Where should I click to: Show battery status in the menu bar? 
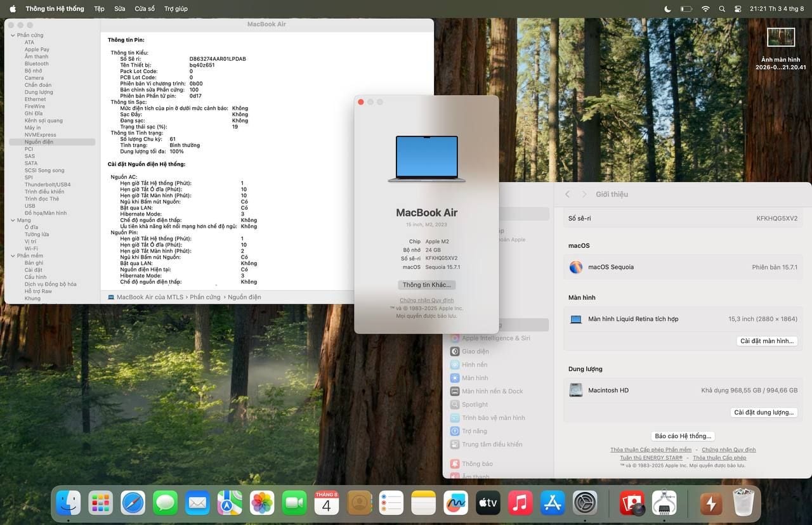click(686, 9)
